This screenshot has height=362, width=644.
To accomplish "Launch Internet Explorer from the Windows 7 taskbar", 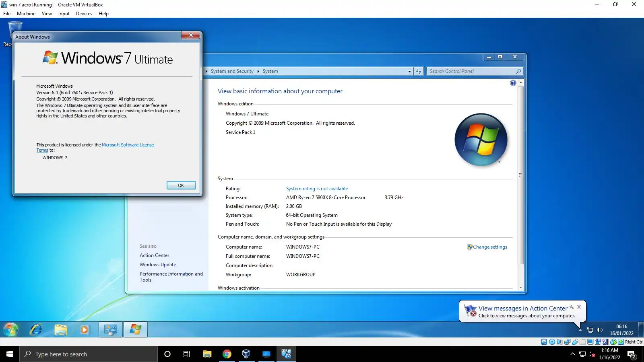I will tap(36, 329).
